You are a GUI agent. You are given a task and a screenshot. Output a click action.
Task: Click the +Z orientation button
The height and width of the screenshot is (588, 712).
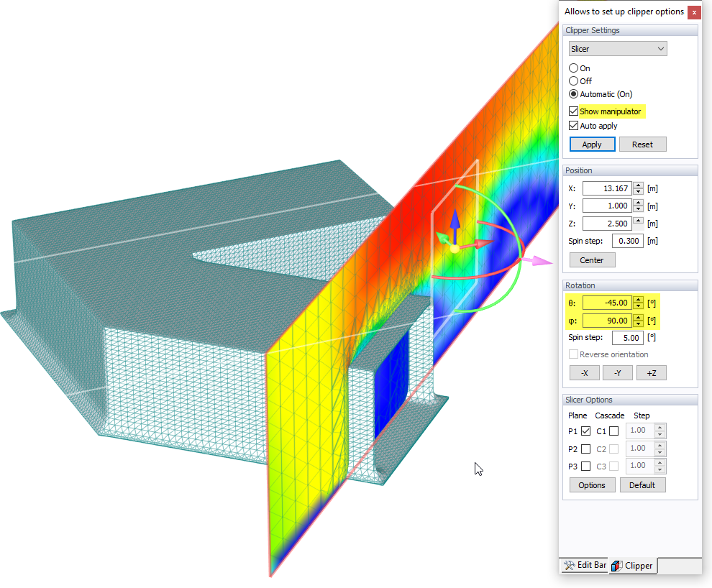point(651,372)
